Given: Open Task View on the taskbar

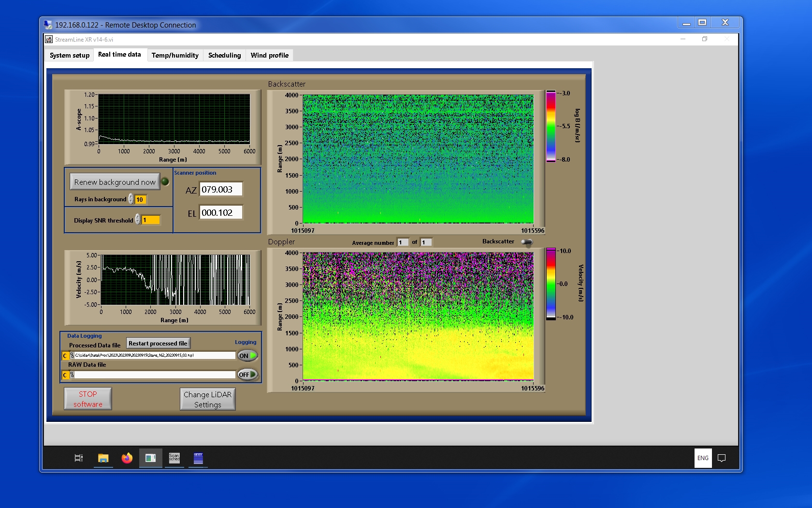Looking at the screenshot, I should coord(79,458).
